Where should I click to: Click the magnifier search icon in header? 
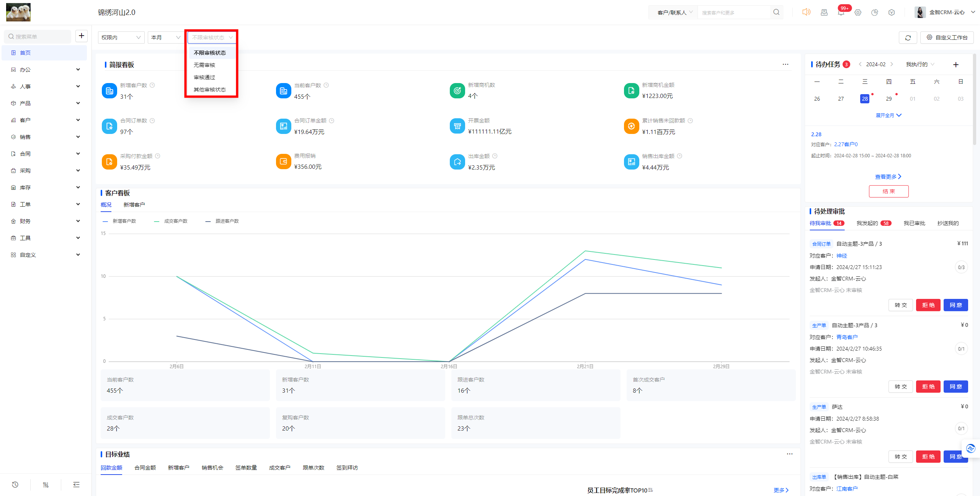(776, 12)
